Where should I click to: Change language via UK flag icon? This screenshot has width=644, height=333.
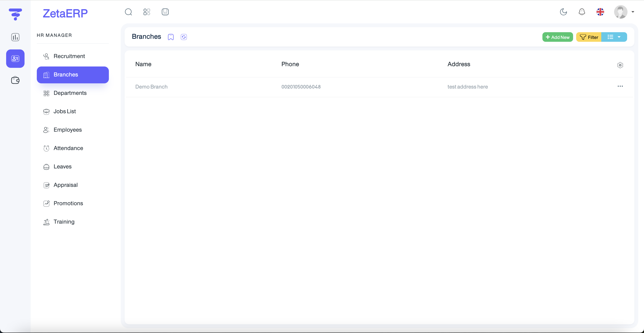(600, 12)
